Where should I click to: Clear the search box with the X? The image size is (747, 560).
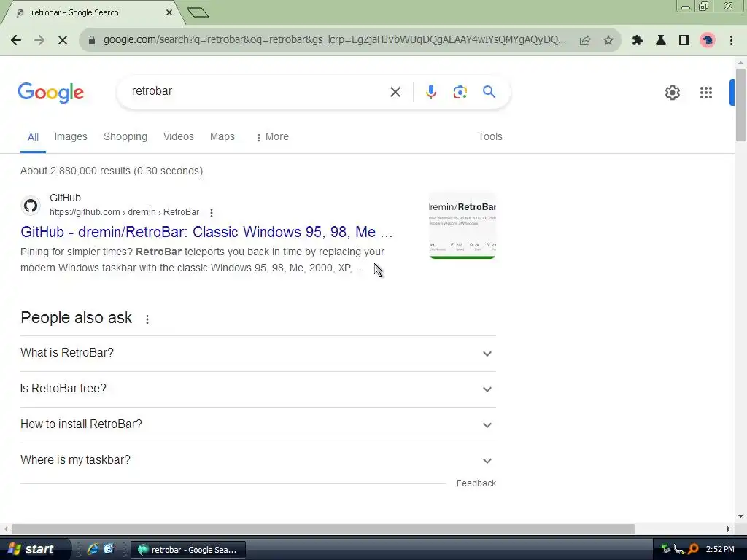[395, 91]
